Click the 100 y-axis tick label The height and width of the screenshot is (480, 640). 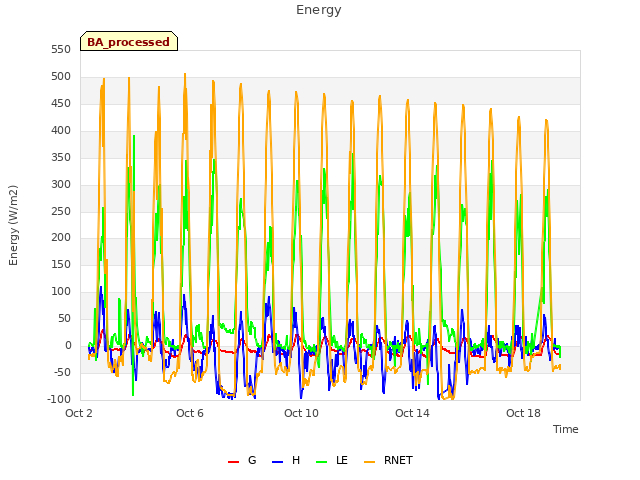(x=61, y=292)
